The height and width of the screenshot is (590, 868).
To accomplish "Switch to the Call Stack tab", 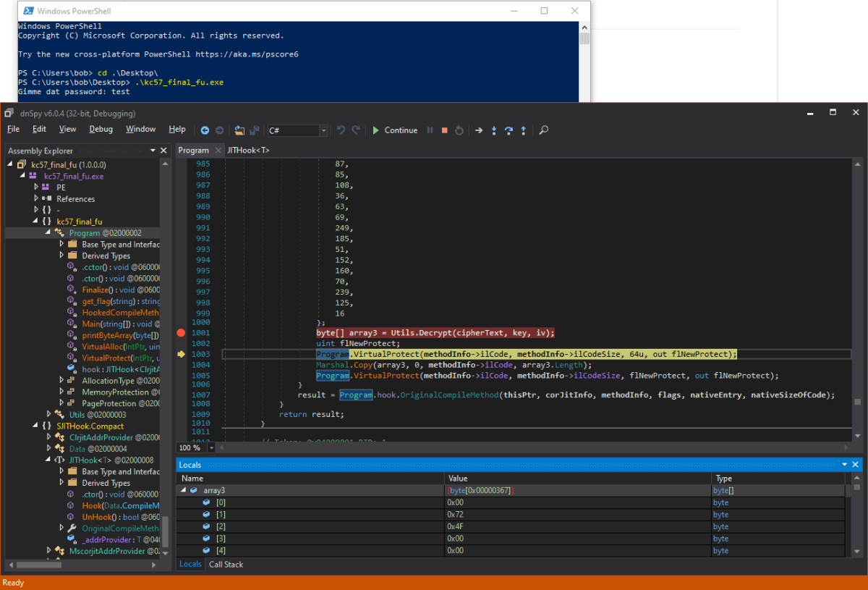I will click(226, 564).
